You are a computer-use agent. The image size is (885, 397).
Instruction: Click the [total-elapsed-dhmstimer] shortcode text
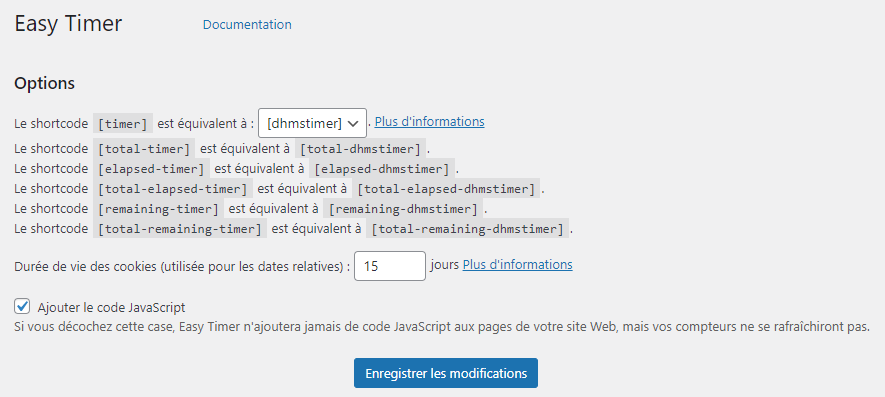coord(446,189)
